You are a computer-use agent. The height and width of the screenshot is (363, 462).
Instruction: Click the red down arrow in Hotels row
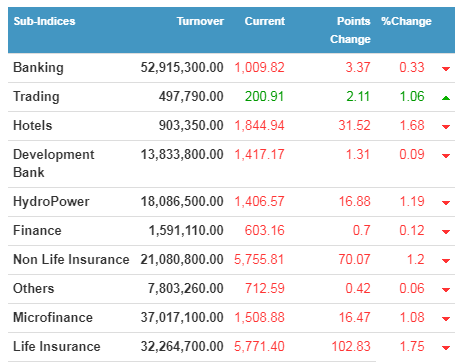click(x=446, y=127)
